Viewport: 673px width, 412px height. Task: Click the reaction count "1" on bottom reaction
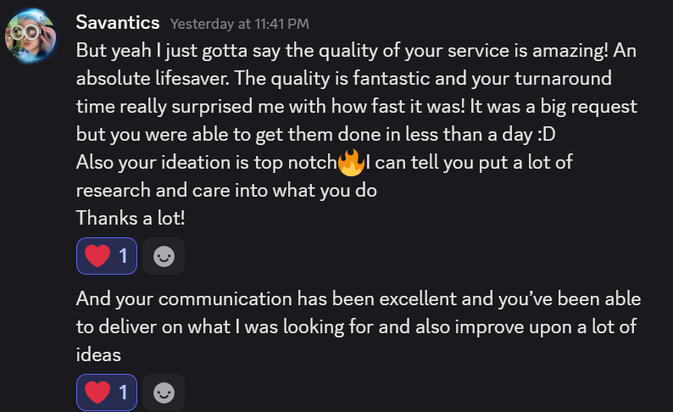pos(123,392)
